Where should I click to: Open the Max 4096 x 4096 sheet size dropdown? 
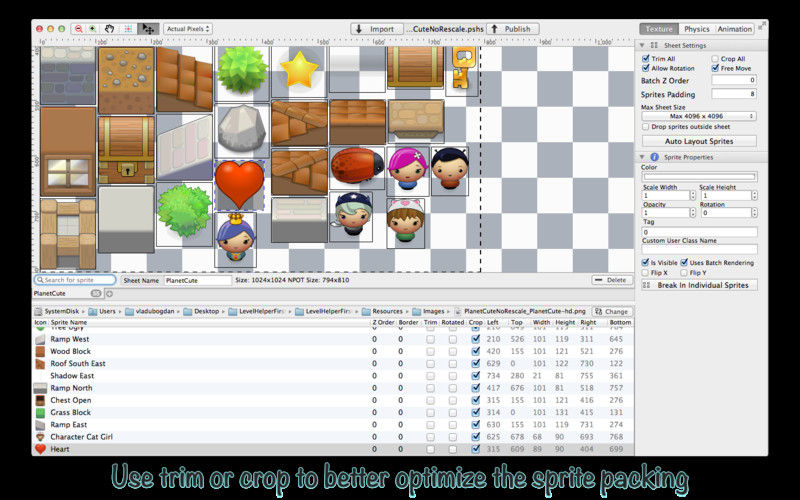[x=699, y=116]
